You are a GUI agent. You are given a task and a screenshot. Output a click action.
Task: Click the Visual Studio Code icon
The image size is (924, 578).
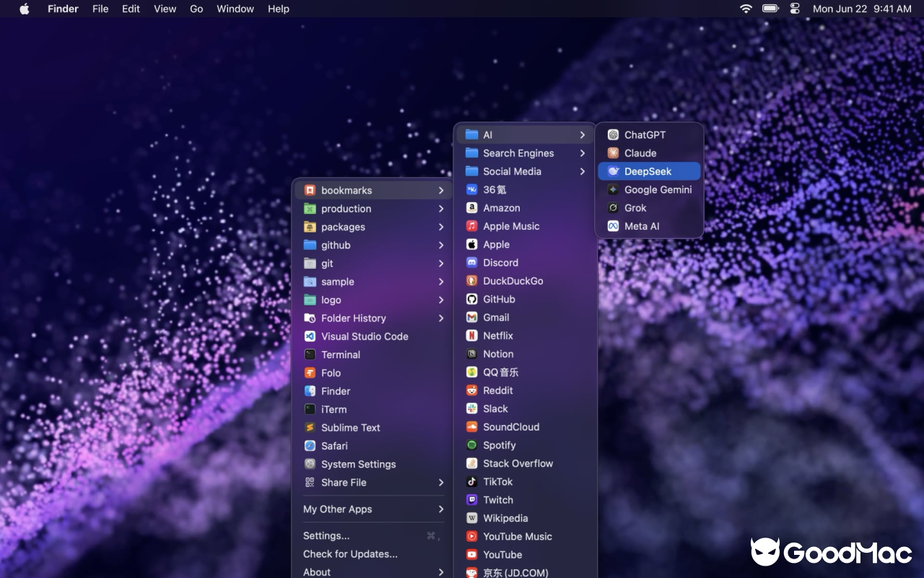click(x=310, y=336)
